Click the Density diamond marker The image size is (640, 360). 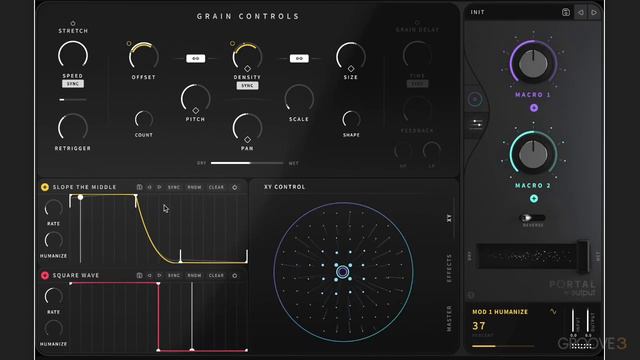[x=247, y=69]
